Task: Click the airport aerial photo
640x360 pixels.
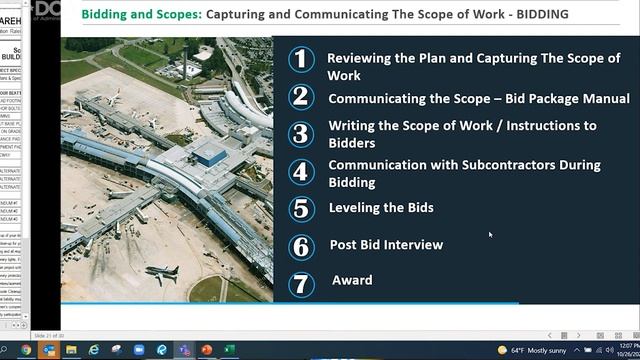Action: 167,170
